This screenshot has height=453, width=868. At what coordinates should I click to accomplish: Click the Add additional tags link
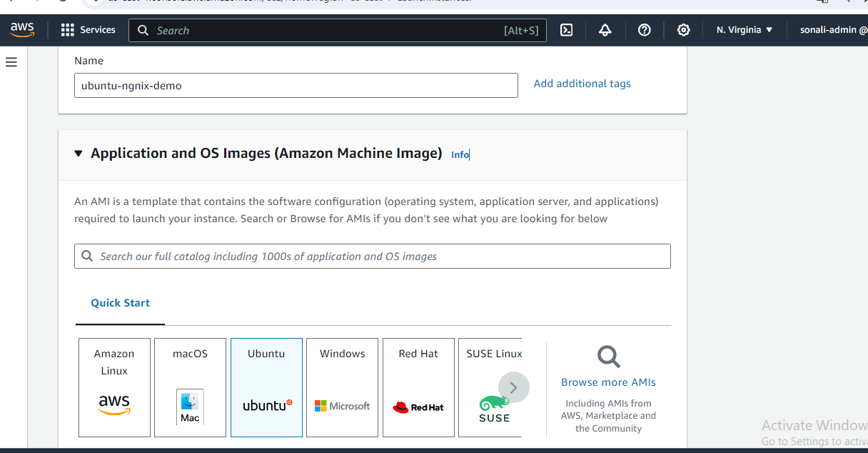582,83
